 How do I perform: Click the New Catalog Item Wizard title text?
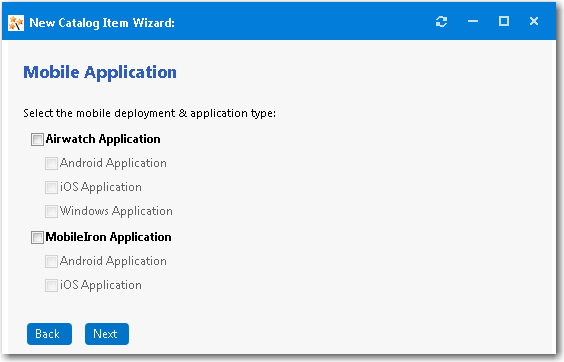coord(102,23)
